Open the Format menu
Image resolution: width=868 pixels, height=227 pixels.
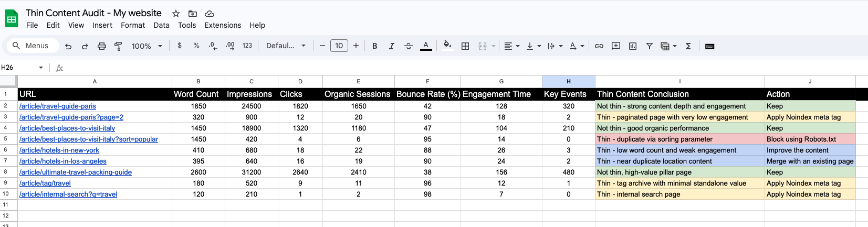[133, 25]
